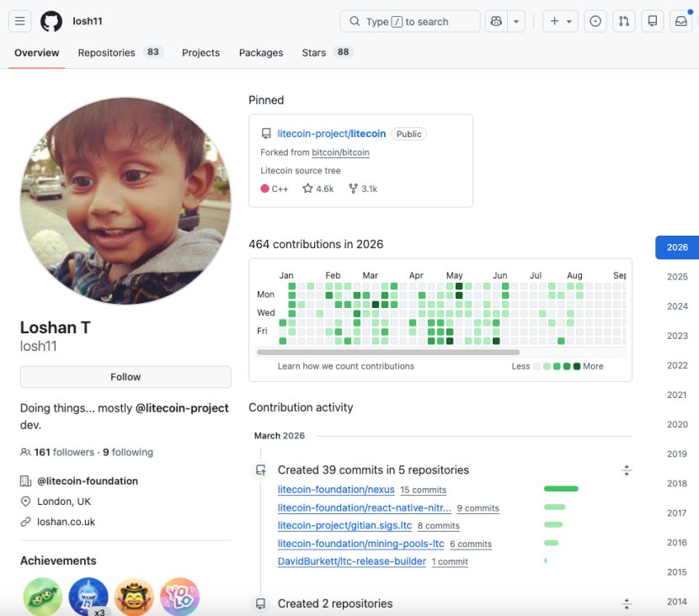
Task: Select the 2026 contribution year
Action: coord(677,247)
